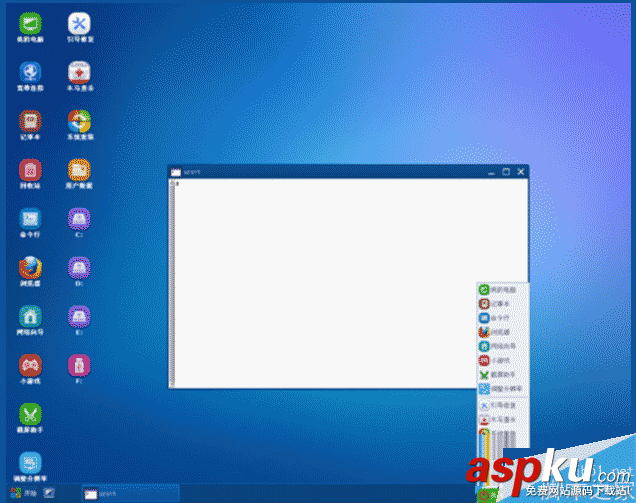Select the Notepad button in the taskbar
Viewport: 636px width, 503px height.
click(131, 494)
